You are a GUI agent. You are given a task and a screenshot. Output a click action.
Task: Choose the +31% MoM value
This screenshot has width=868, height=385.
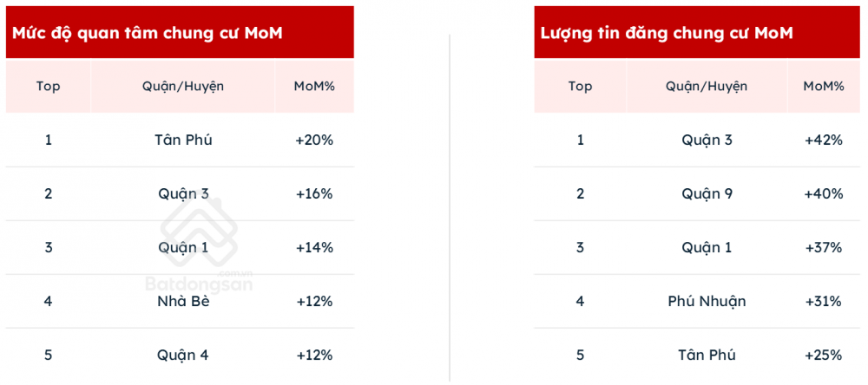824,302
